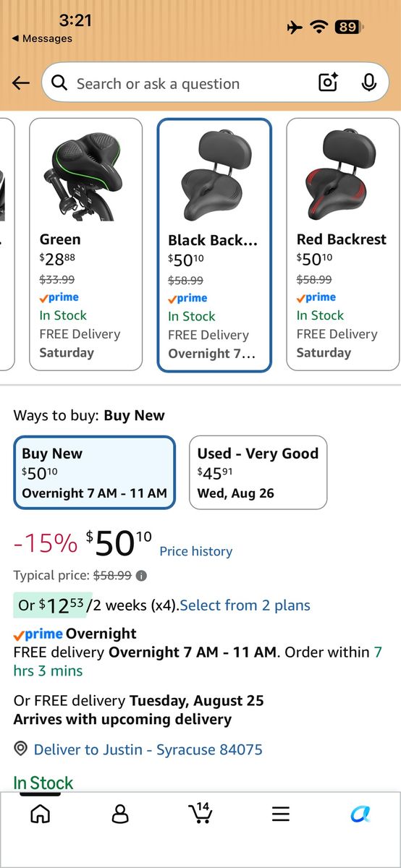Tap the back arrow icon
This screenshot has width=401, height=868.
click(x=21, y=83)
